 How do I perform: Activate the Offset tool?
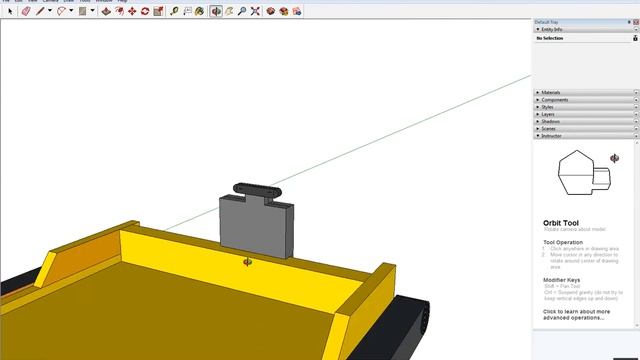point(119,11)
